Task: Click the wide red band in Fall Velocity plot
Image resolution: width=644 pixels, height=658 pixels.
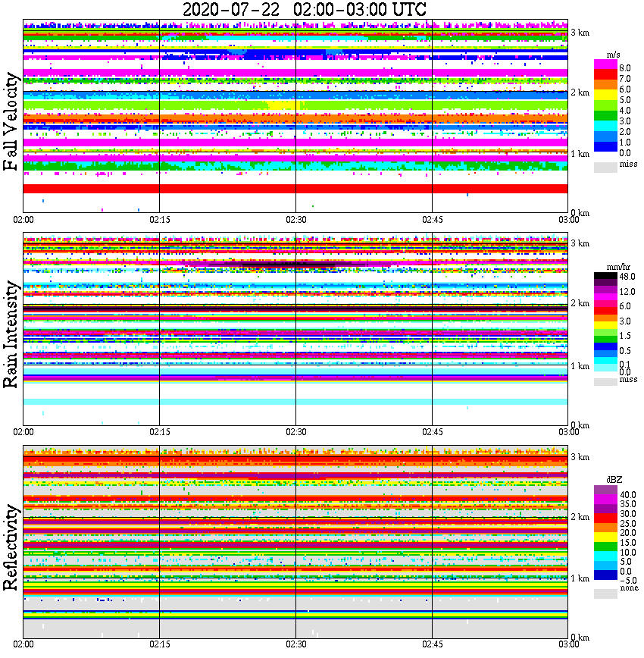Action: pos(295,189)
